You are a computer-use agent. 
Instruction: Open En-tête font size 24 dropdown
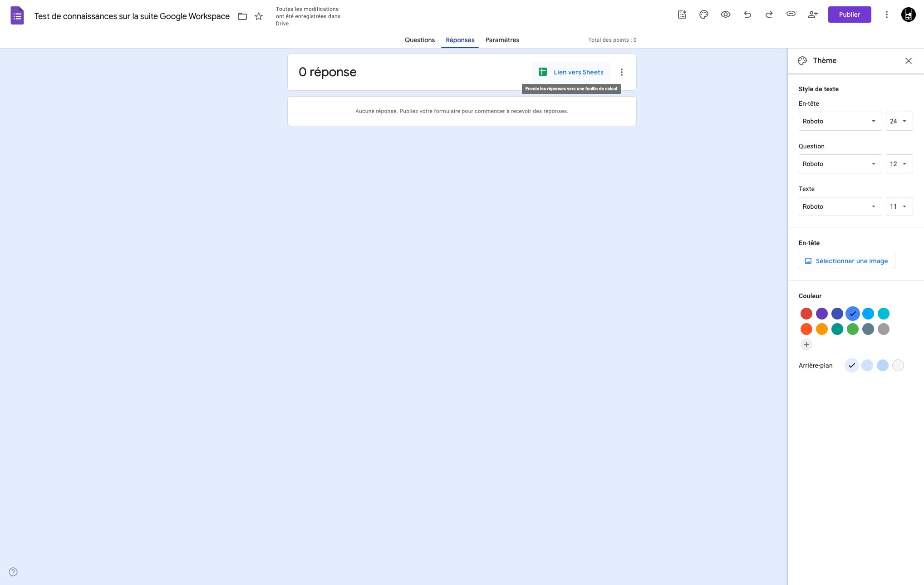click(899, 121)
